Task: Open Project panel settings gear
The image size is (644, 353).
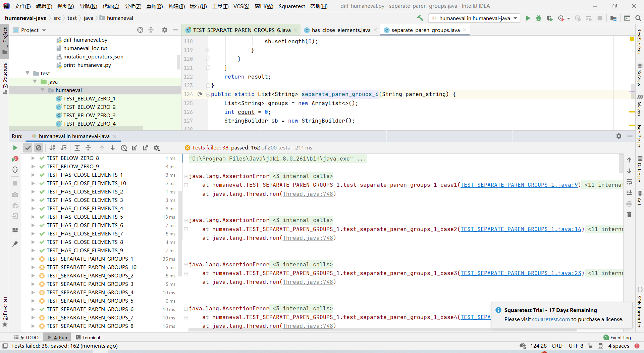Action: [165, 30]
